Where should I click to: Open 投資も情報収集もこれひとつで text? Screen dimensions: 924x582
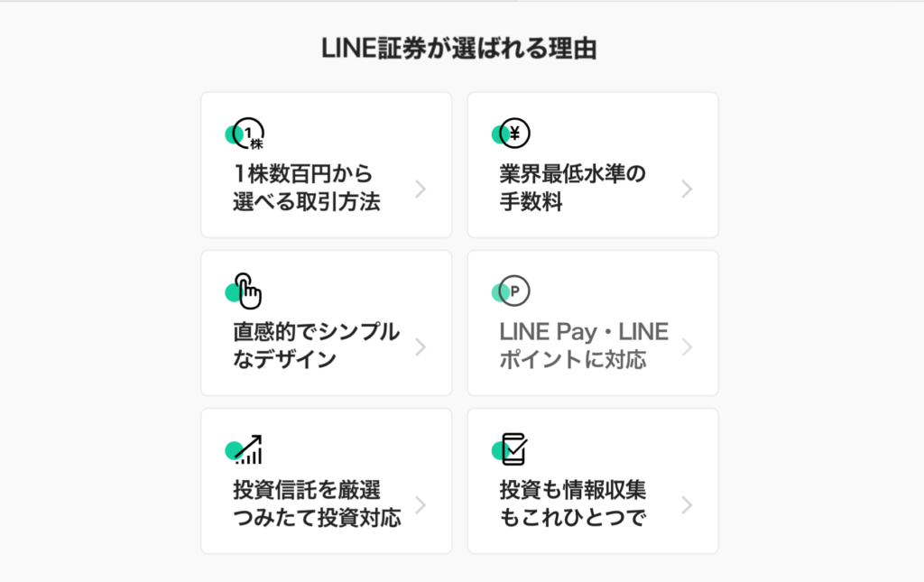tap(573, 503)
